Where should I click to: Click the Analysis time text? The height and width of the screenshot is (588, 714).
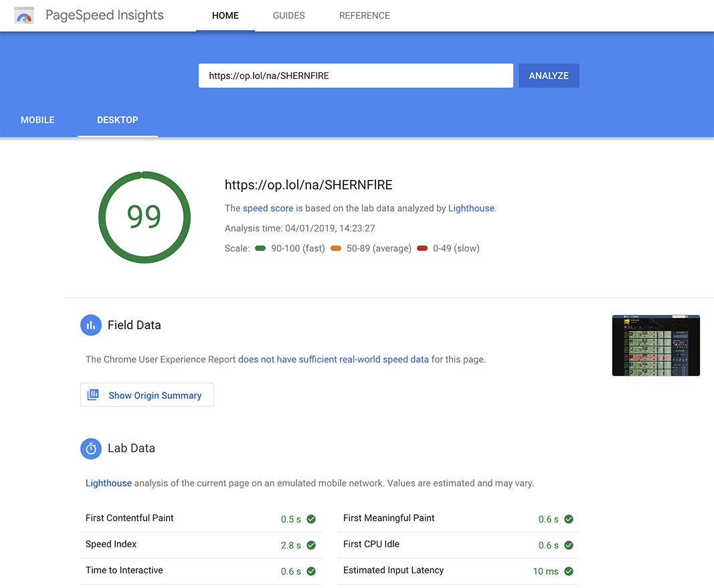click(300, 229)
